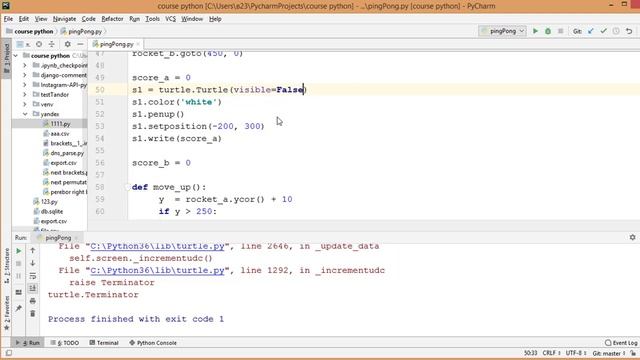Open Project panel settings gear
The width and height of the screenshot is (640, 360).
[x=67, y=44]
